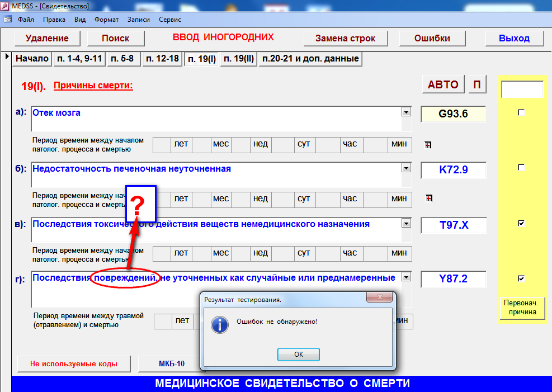Expand dropdown for cause б) Недостаточность печеночная
The height and width of the screenshot is (392, 552).
tap(406, 168)
